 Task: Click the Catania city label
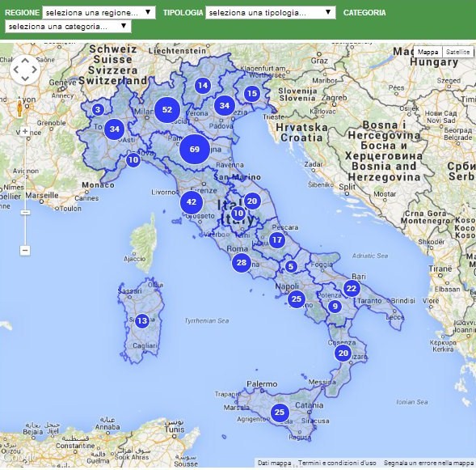tap(310, 405)
